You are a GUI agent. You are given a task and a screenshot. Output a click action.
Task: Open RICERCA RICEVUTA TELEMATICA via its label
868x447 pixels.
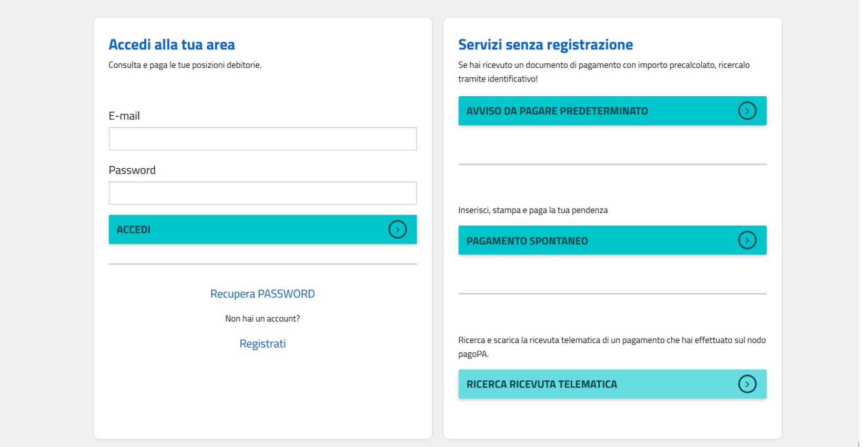(541, 384)
